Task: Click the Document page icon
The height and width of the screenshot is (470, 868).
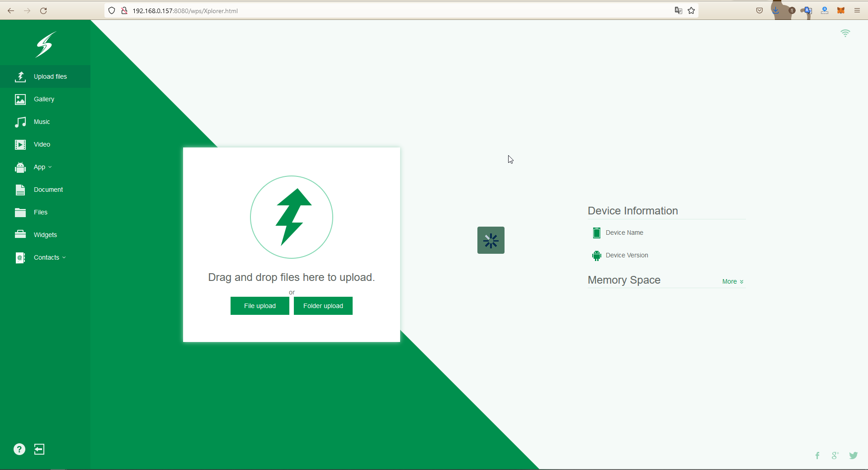Action: (x=20, y=190)
